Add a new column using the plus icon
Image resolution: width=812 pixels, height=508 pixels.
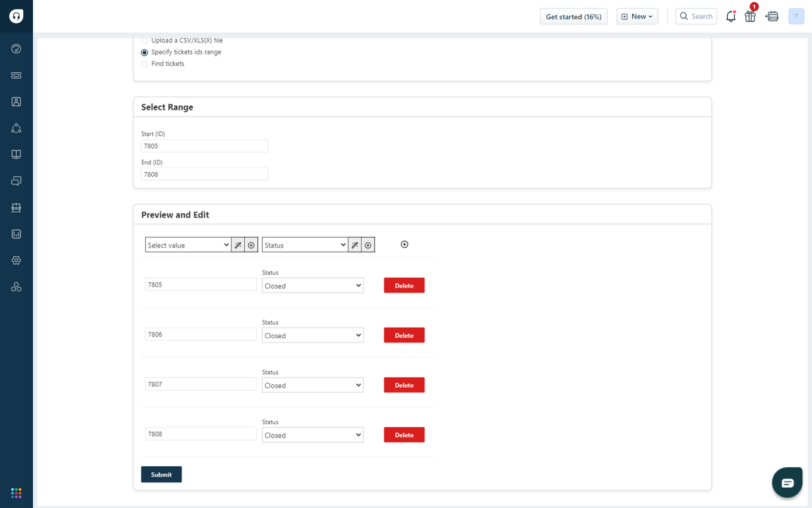click(x=404, y=244)
